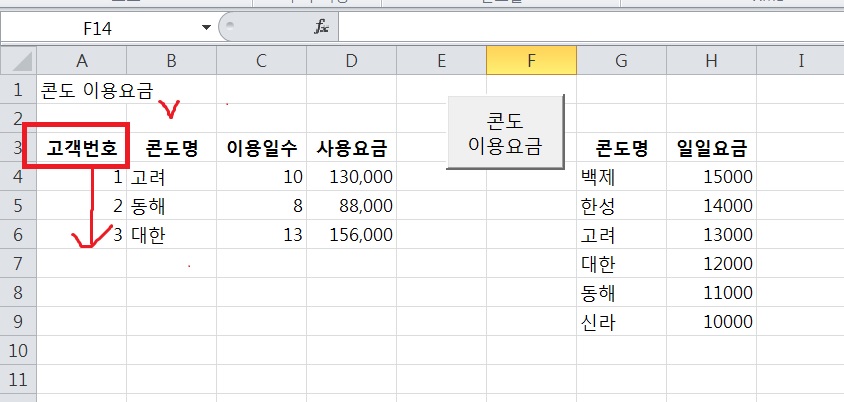Click cell A1 containing 콘도 이용요금 title
This screenshot has height=402, width=844.
click(x=81, y=91)
